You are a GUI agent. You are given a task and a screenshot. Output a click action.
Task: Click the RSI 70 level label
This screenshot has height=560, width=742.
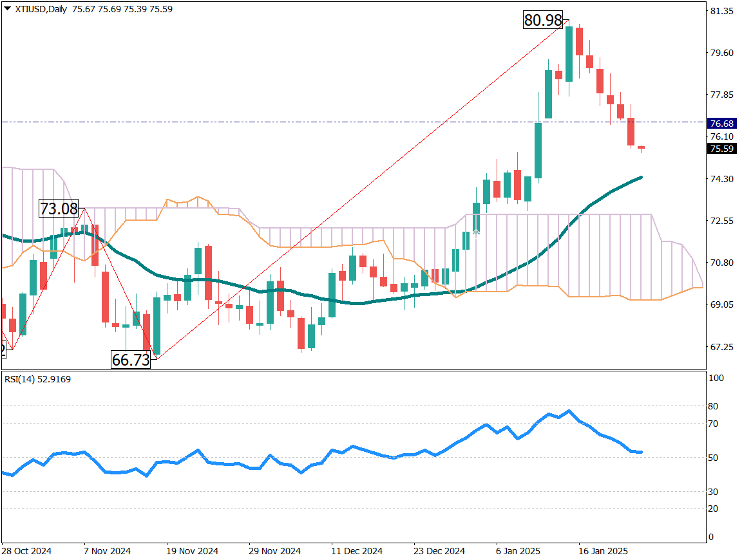click(714, 424)
